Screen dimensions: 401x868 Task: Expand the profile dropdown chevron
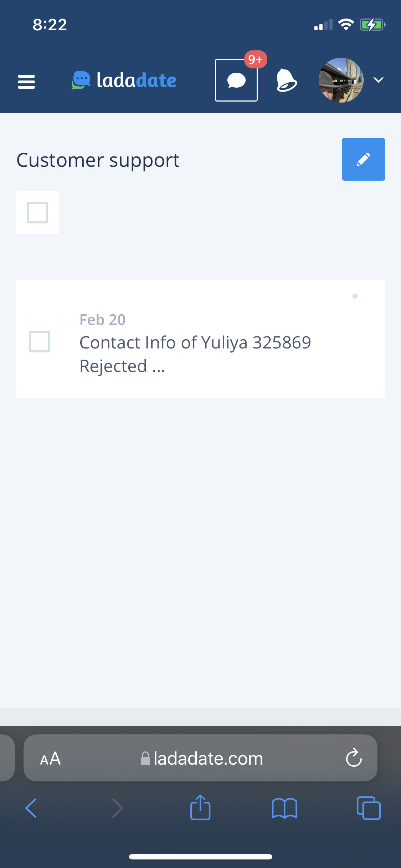pyautogui.click(x=379, y=80)
